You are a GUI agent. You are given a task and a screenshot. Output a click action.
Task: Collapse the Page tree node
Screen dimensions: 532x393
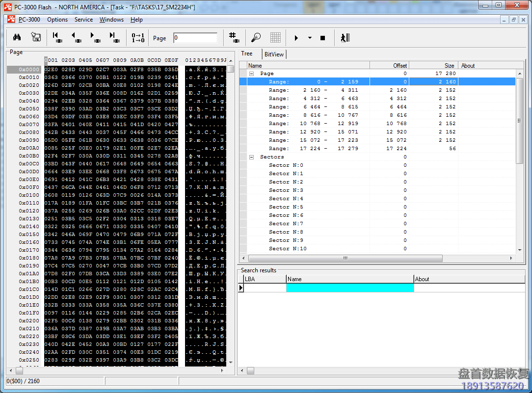coord(252,74)
